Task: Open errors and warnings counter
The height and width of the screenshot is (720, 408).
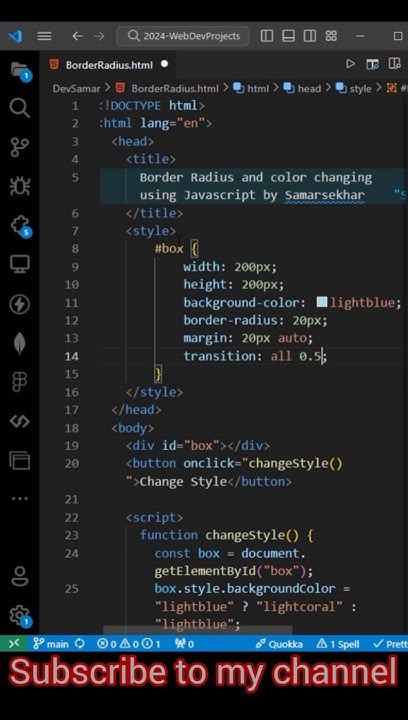Action: coord(129,644)
